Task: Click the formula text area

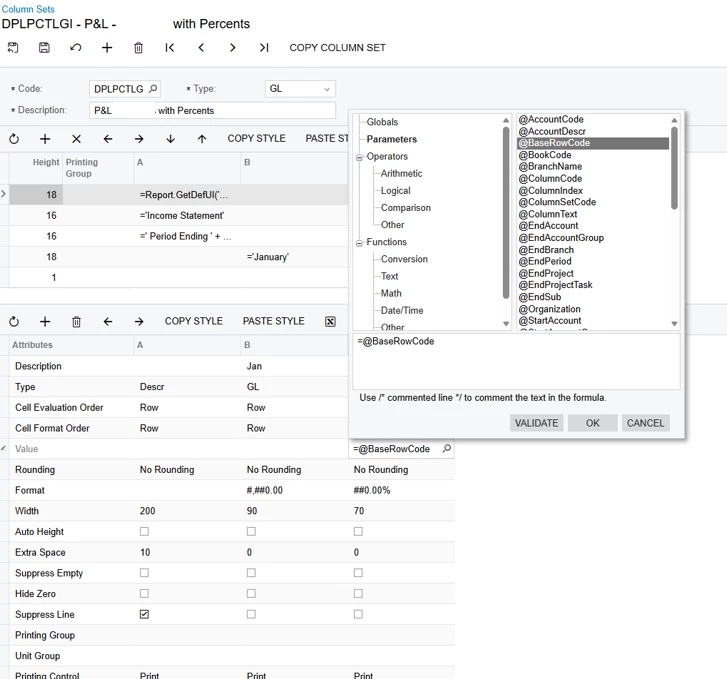Action: (516, 362)
